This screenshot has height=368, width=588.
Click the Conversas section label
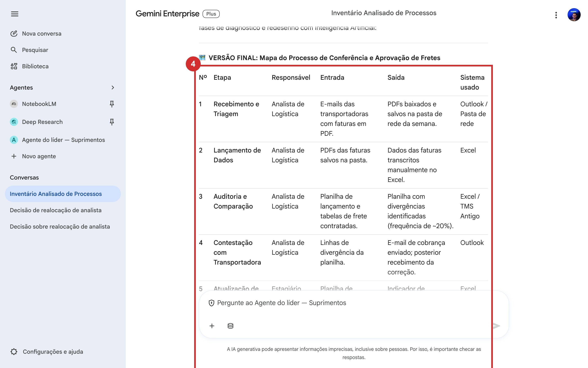point(24,177)
